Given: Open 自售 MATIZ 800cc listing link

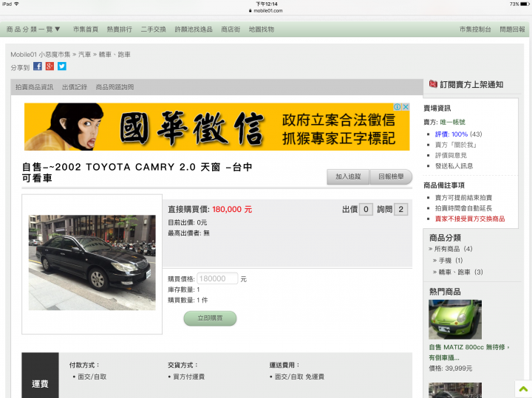Looking at the screenshot, I should [469, 352].
